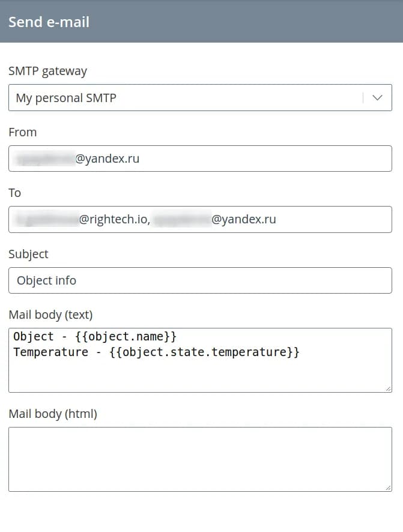Click the "SMTP gateway" label

(x=47, y=71)
